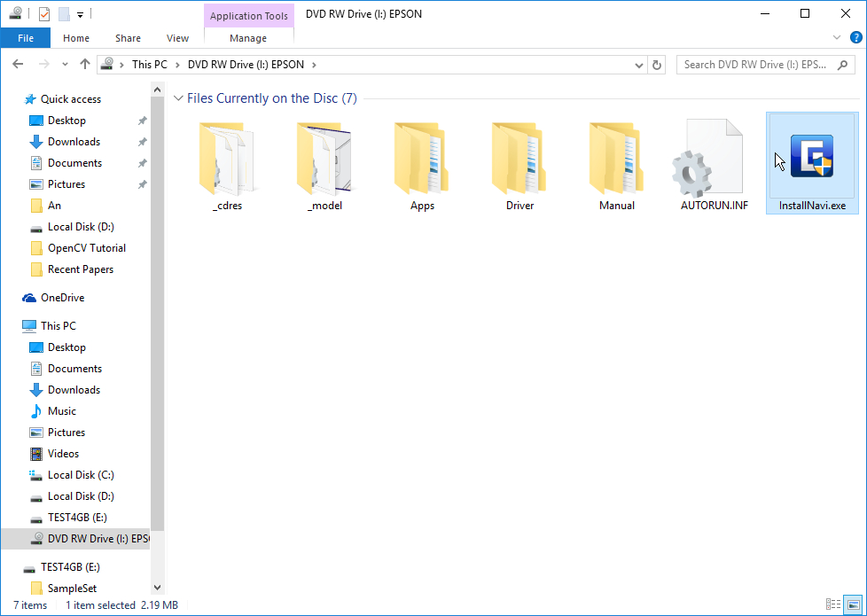The width and height of the screenshot is (867, 616).
Task: Open pinned Pictures under Quick access
Action: pos(66,184)
